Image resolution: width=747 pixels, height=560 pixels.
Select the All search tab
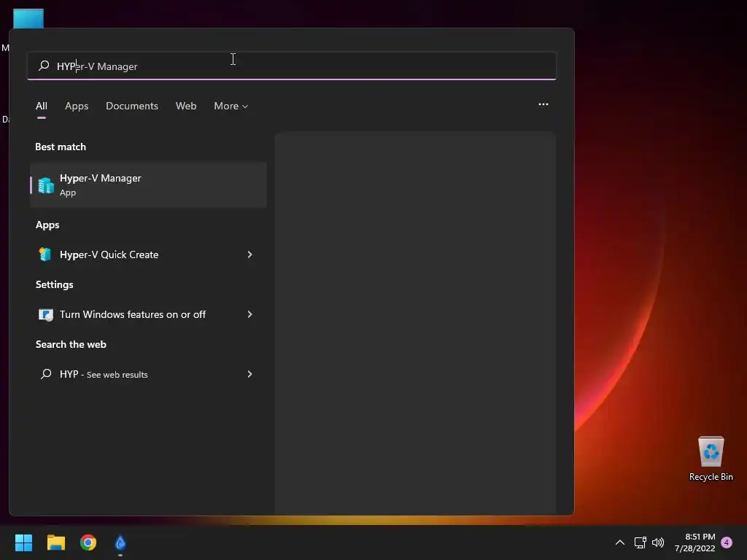click(42, 106)
